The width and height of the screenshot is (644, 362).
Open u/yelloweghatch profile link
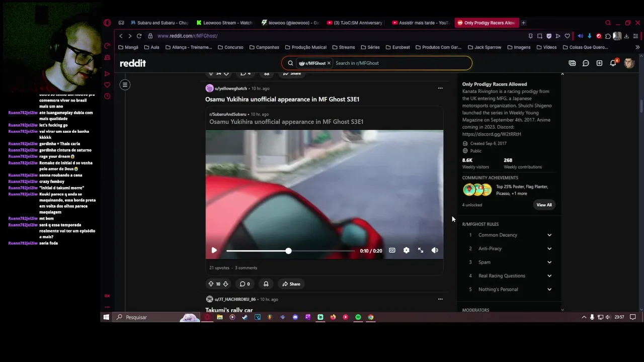pos(230,88)
